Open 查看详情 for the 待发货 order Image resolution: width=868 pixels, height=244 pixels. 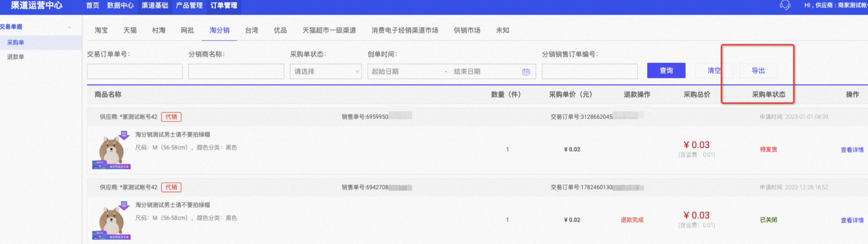point(852,150)
